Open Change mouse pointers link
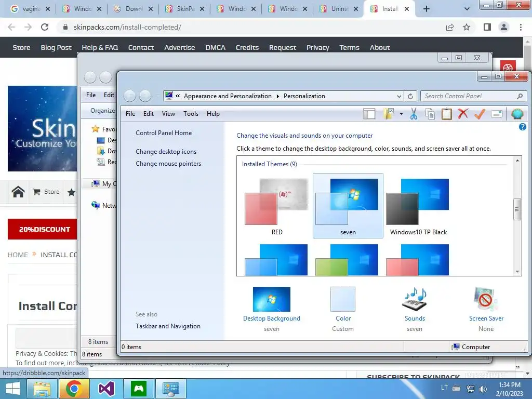The height and width of the screenshot is (399, 532). (168, 164)
